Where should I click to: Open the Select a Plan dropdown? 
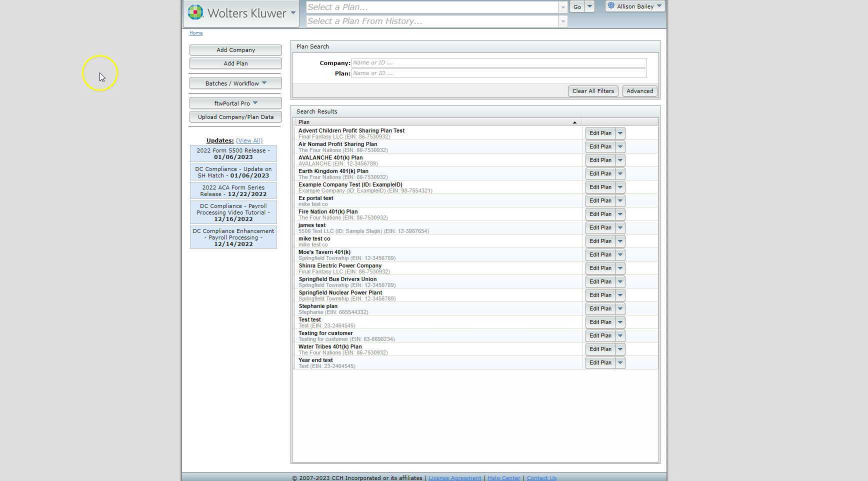pyautogui.click(x=563, y=7)
